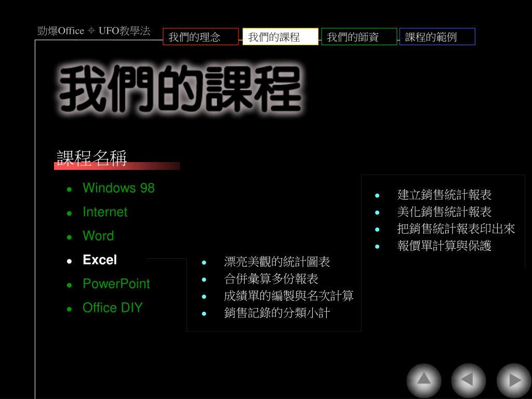Click 美化銷售統計報表 topic
This screenshot has height=399, width=532.
coord(445,212)
